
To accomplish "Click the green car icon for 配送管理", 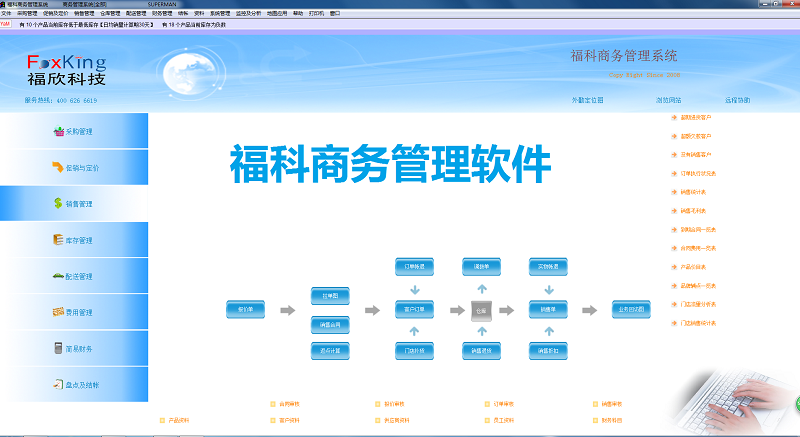I will (58, 276).
